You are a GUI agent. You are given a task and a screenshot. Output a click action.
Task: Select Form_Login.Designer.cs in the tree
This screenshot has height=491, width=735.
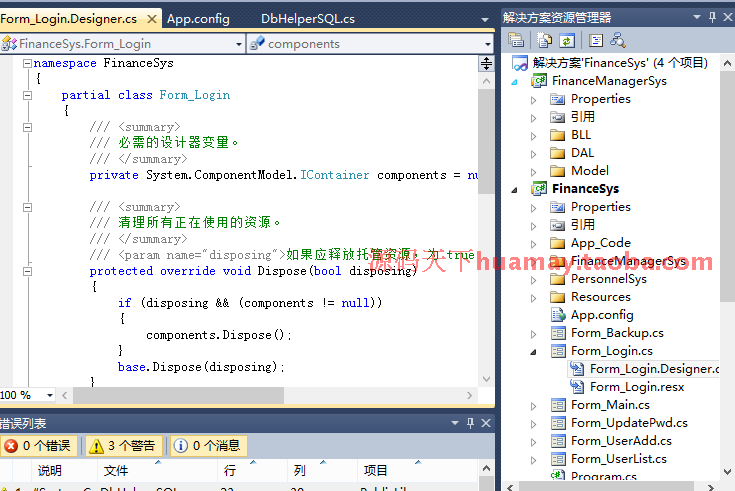pyautogui.click(x=654, y=369)
